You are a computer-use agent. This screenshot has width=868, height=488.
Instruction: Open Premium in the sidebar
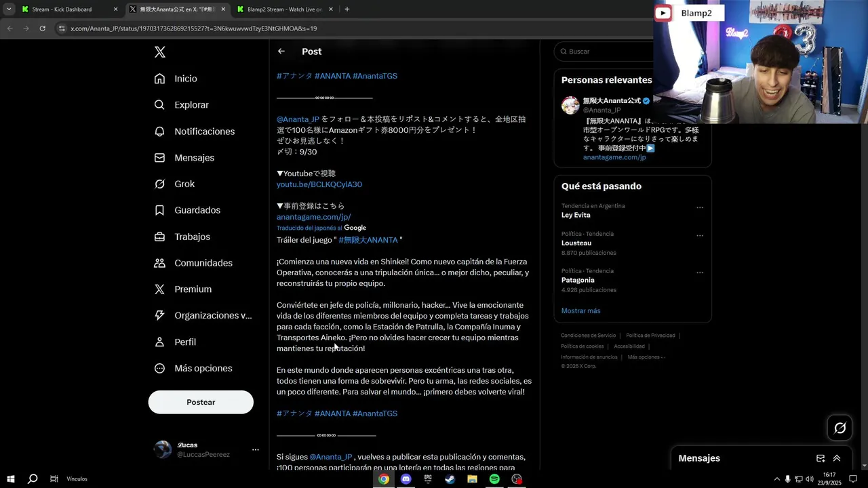pyautogui.click(x=183, y=289)
